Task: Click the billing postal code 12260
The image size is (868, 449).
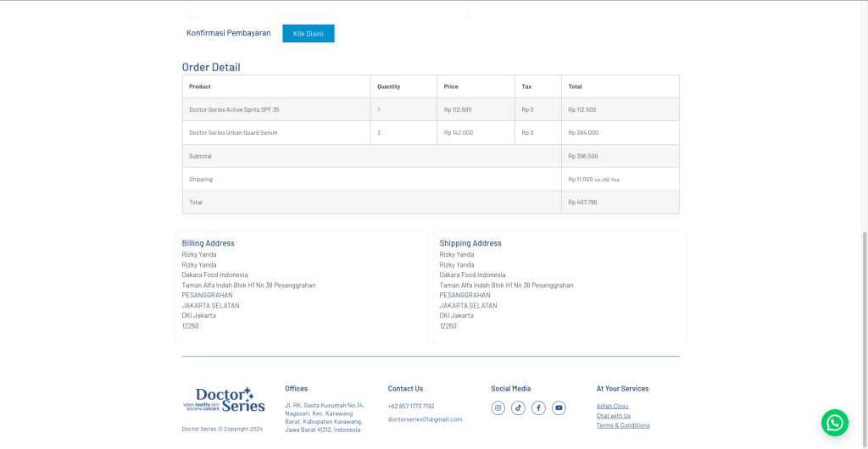Action: 191,325
